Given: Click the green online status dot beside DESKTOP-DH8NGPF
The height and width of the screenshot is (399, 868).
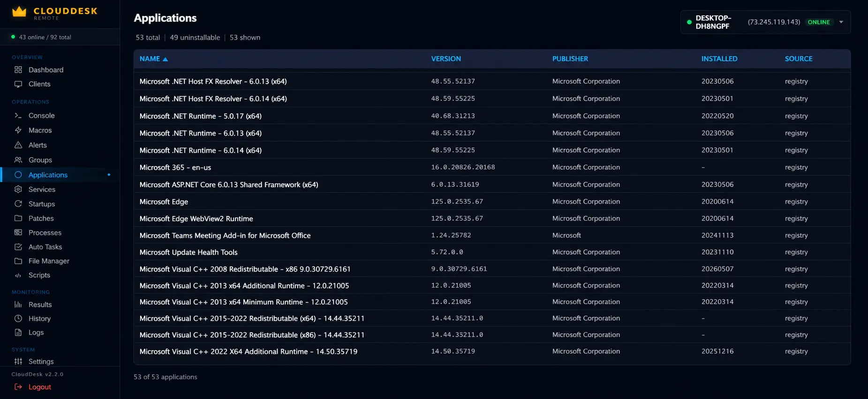Looking at the screenshot, I should click(x=689, y=22).
